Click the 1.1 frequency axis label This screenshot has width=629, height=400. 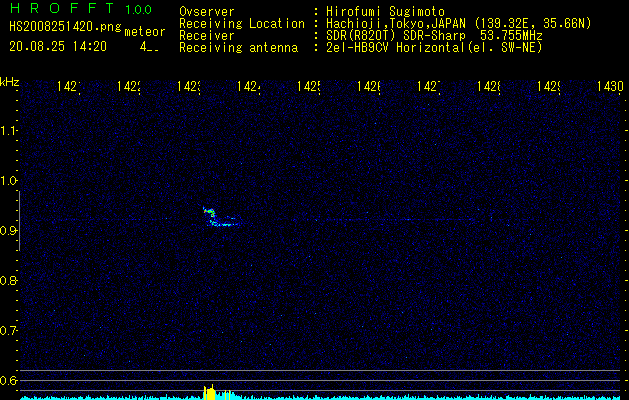click(x=8, y=130)
